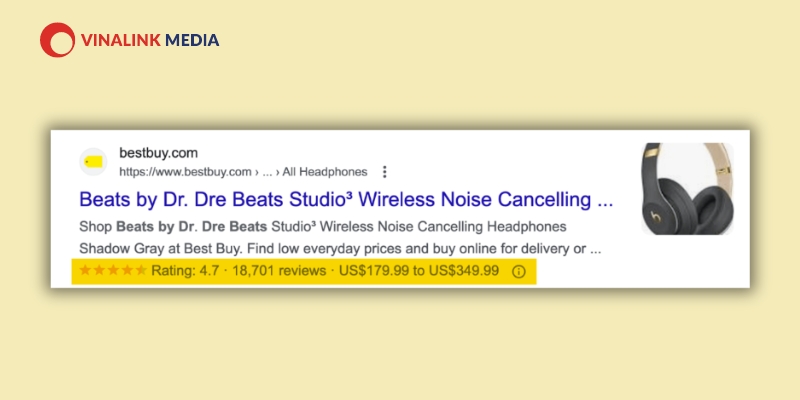The height and width of the screenshot is (400, 800).
Task: Click the info icon after the price
Action: point(518,271)
